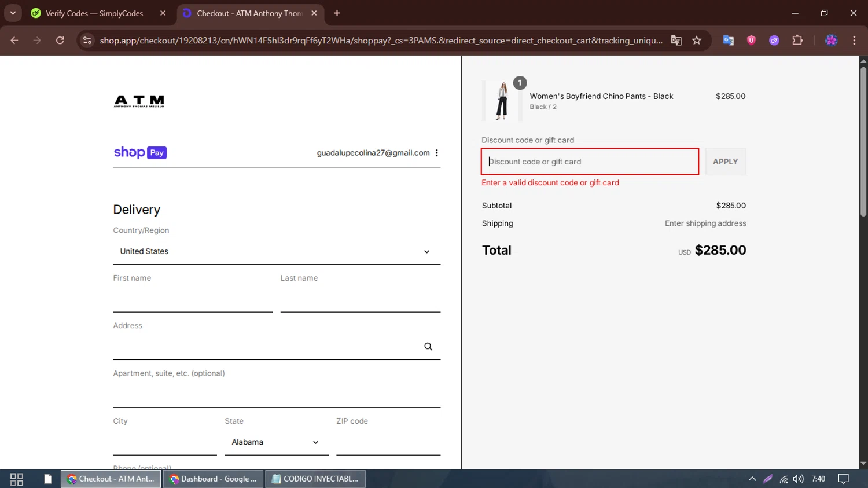The width and height of the screenshot is (868, 488).
Task: Bookmark this page with the star
Action: tap(697, 40)
